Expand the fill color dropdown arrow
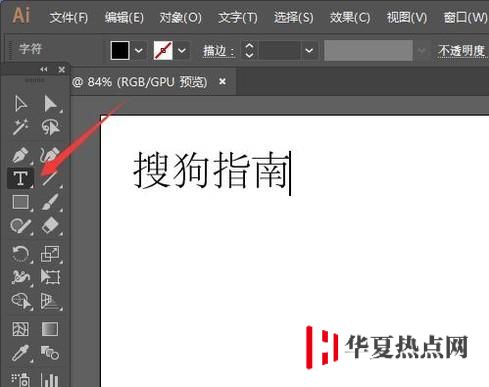Image resolution: width=489 pixels, height=387 pixels. tap(139, 51)
